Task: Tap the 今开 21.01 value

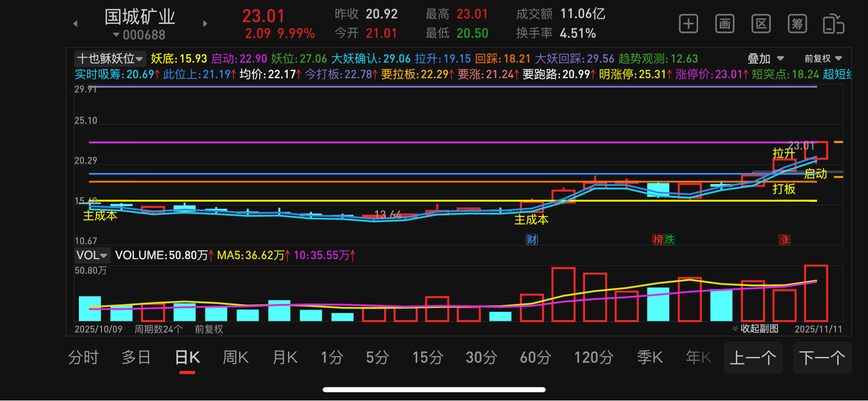Action: [x=382, y=33]
